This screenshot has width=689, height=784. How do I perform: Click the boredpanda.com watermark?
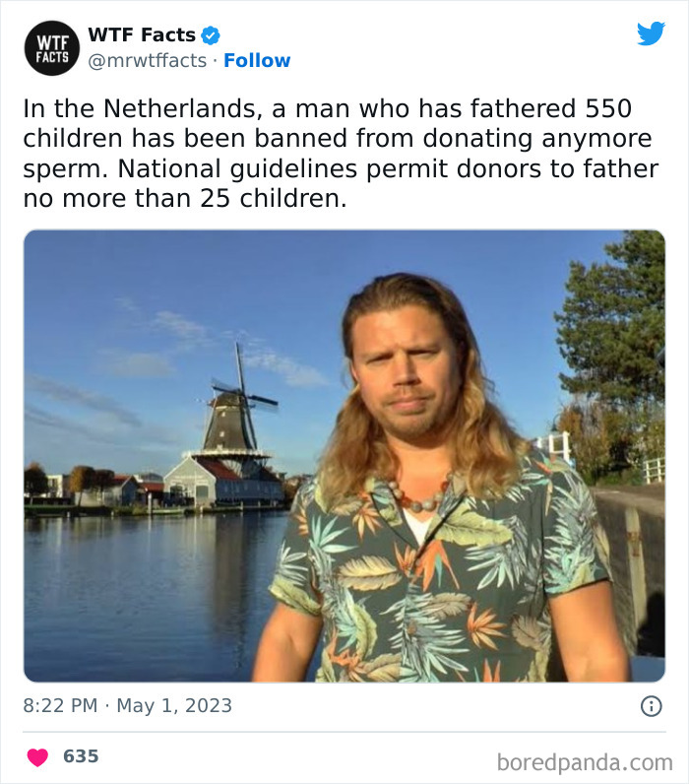coord(585,761)
